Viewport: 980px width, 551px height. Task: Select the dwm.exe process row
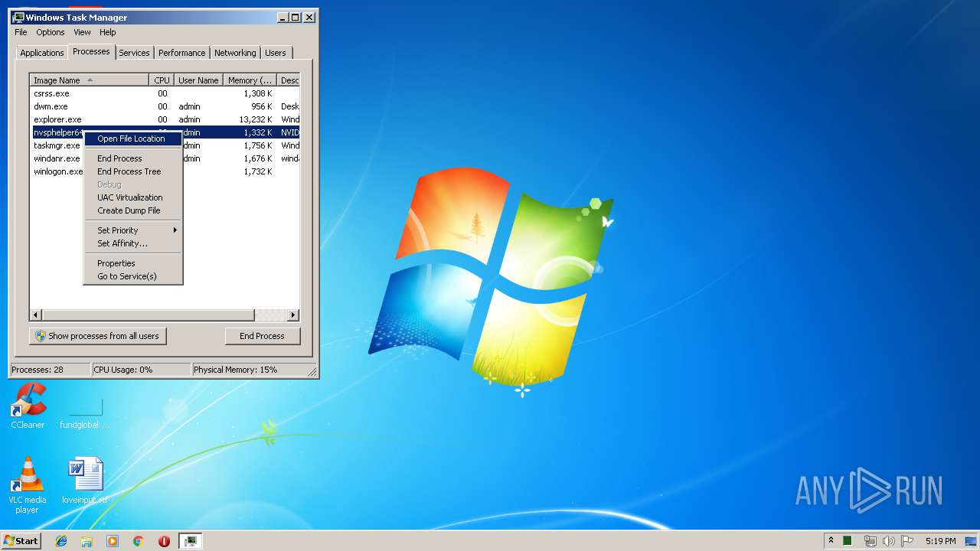[165, 106]
